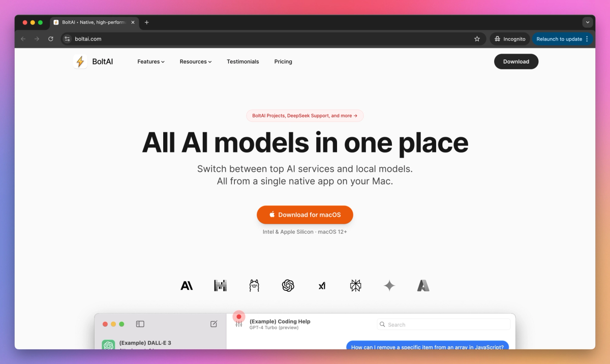Click the xAI logo icon
This screenshot has height=364, width=610.
(322, 286)
